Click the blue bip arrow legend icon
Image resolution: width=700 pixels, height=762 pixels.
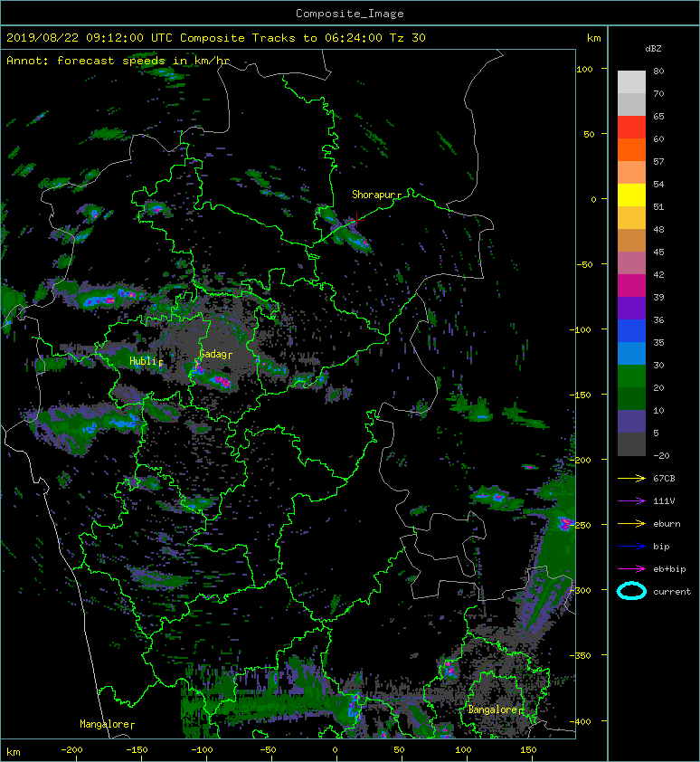631,547
